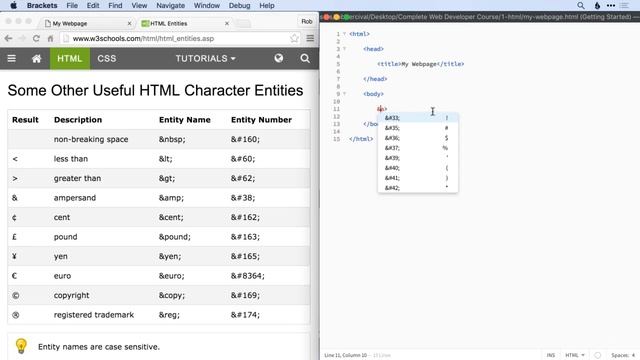Open the Help menu
The image size is (640, 360).
click(267, 5)
